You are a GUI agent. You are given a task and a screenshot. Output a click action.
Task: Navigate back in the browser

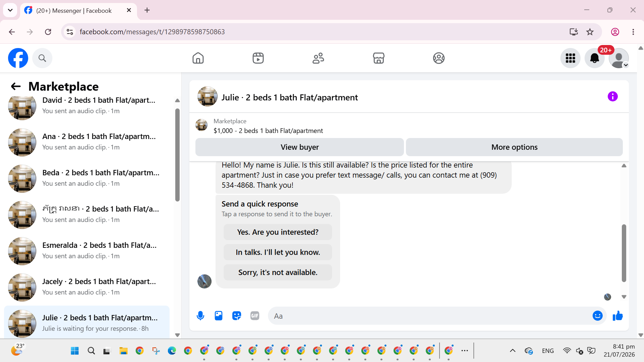pyautogui.click(x=12, y=32)
